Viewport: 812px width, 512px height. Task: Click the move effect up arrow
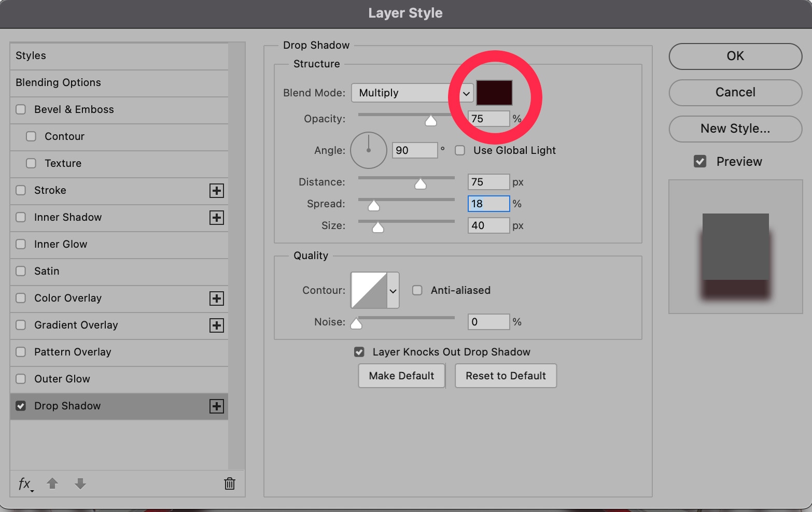click(x=52, y=484)
